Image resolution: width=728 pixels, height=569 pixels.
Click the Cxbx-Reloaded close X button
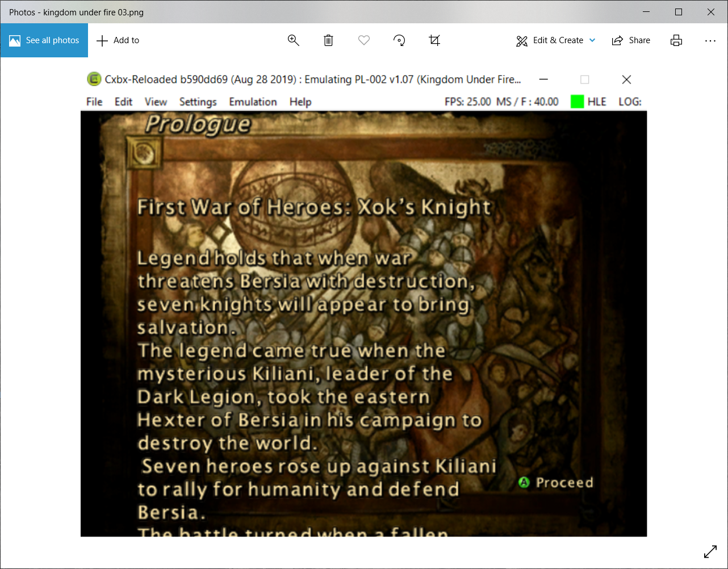pyautogui.click(x=626, y=80)
